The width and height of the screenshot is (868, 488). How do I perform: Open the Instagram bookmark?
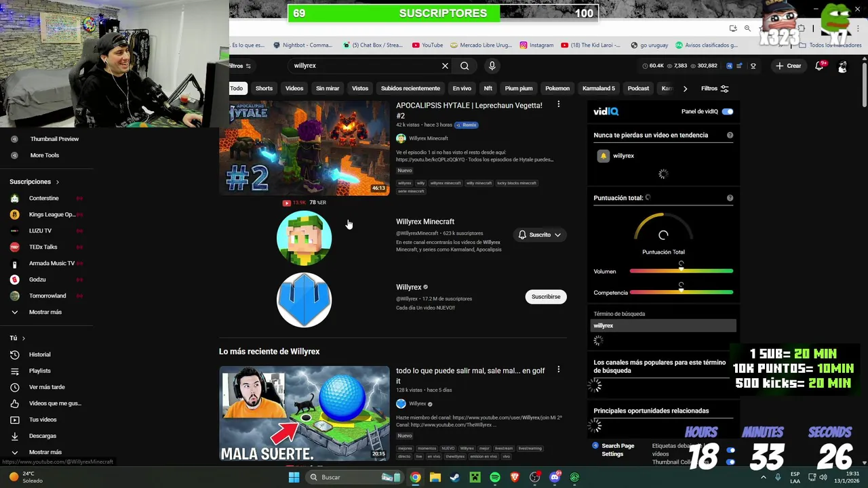(x=536, y=45)
